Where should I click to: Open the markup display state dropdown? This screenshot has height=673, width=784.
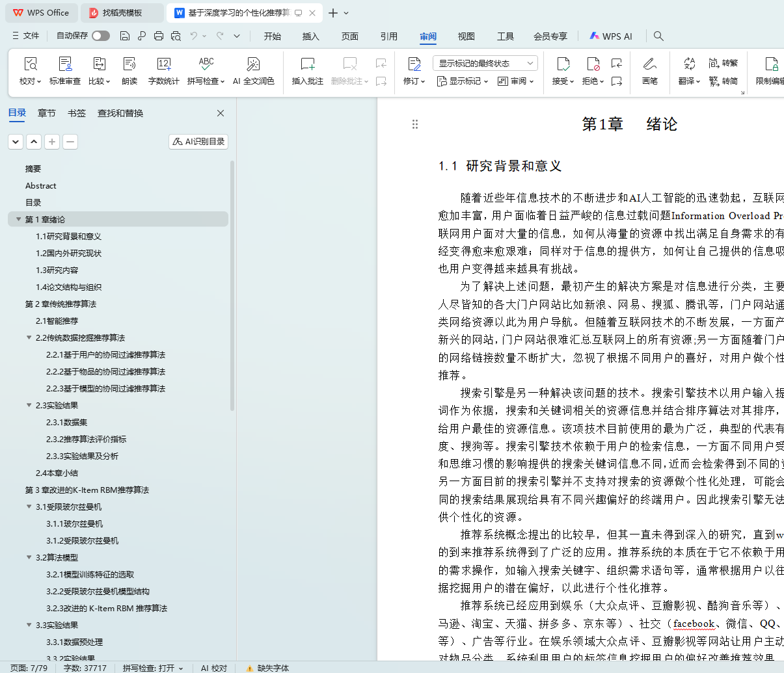pyautogui.click(x=485, y=63)
